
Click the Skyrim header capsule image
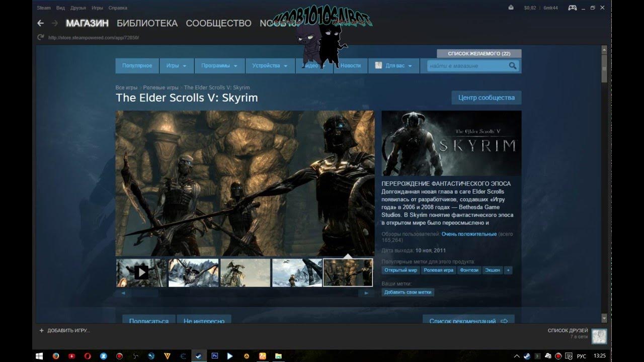(x=451, y=143)
